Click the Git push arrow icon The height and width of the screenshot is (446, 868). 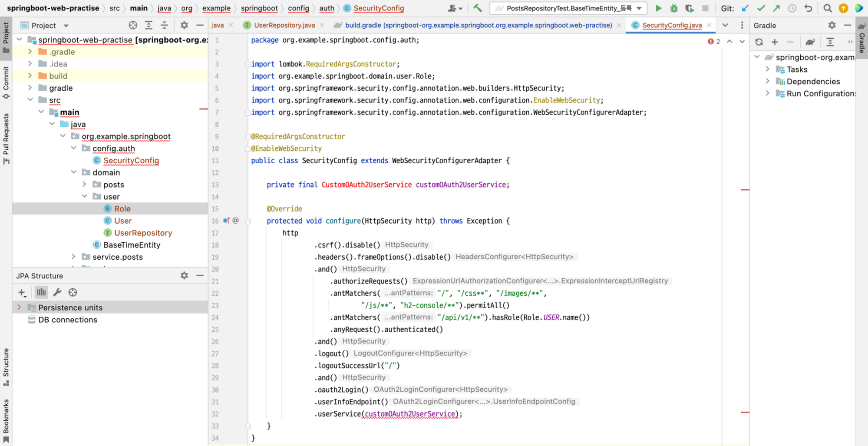pyautogui.click(x=776, y=8)
